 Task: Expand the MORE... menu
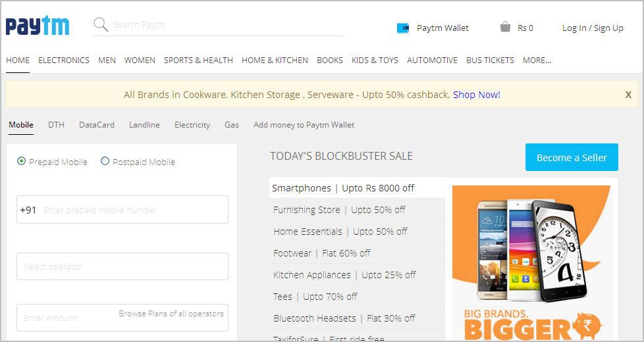click(x=537, y=61)
